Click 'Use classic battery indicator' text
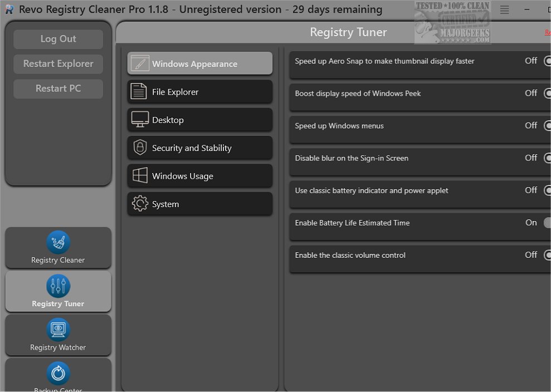The image size is (551, 392). [372, 190]
